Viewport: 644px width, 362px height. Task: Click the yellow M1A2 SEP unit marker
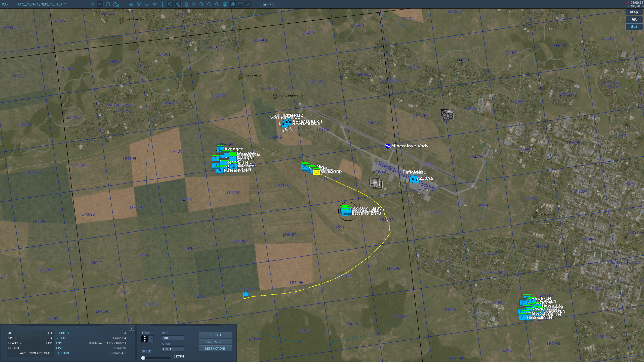tap(316, 172)
